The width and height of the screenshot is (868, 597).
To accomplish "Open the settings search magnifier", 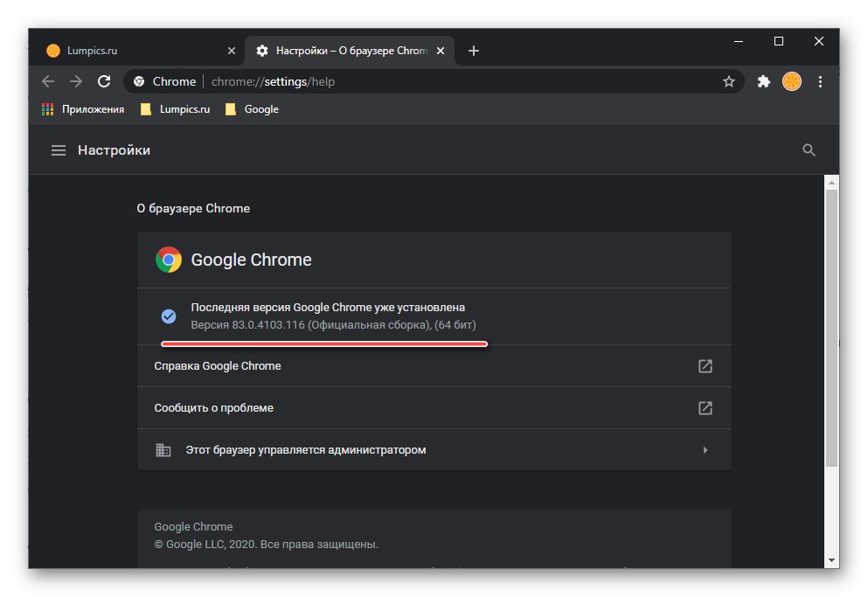I will point(809,149).
